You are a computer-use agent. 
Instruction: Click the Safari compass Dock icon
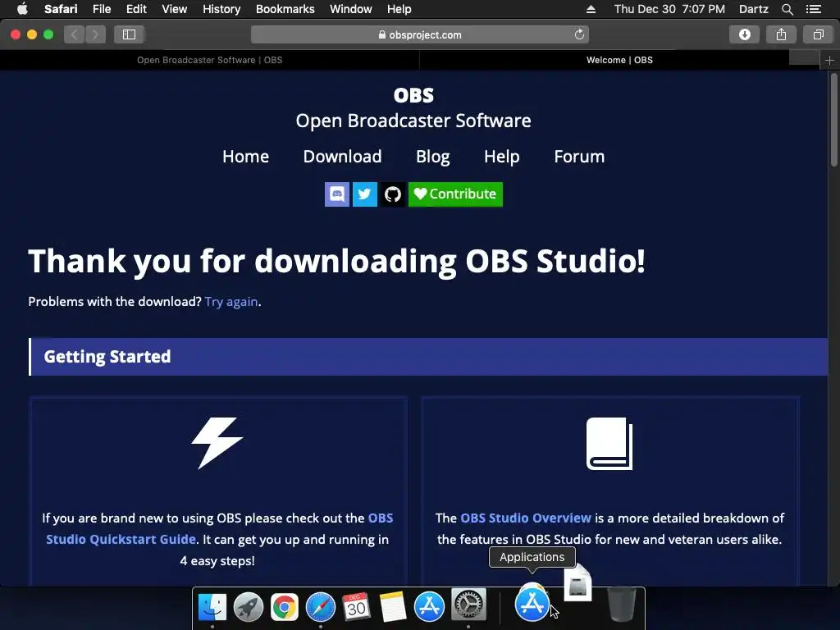321,606
